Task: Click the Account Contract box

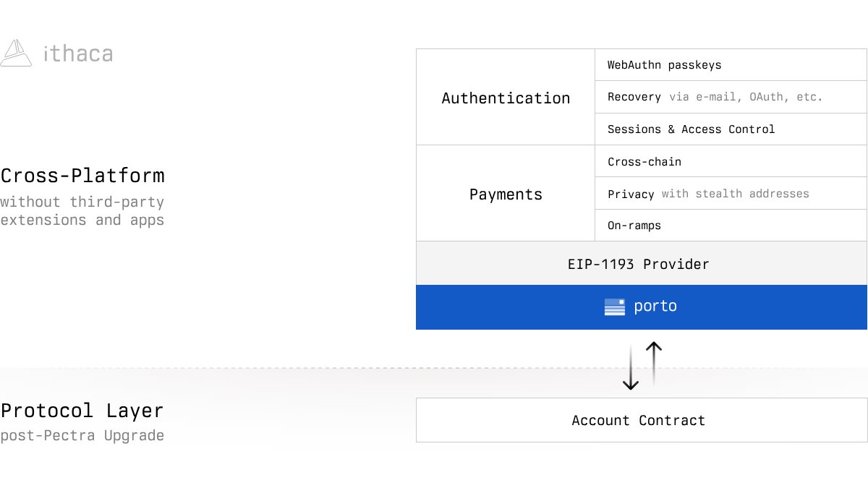Action: [x=642, y=420]
